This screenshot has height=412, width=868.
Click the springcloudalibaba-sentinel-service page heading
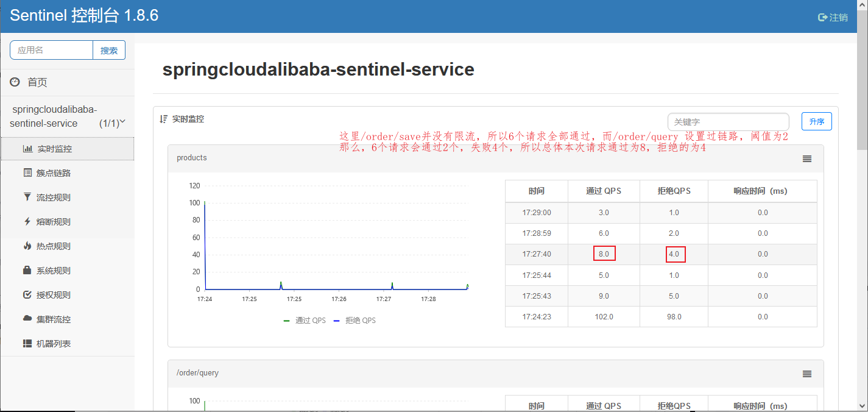tap(318, 69)
